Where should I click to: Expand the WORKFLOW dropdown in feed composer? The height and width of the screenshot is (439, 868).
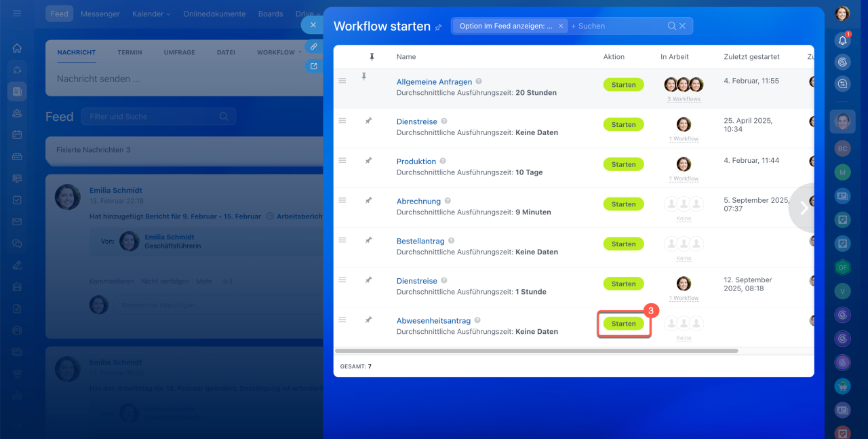[279, 52]
